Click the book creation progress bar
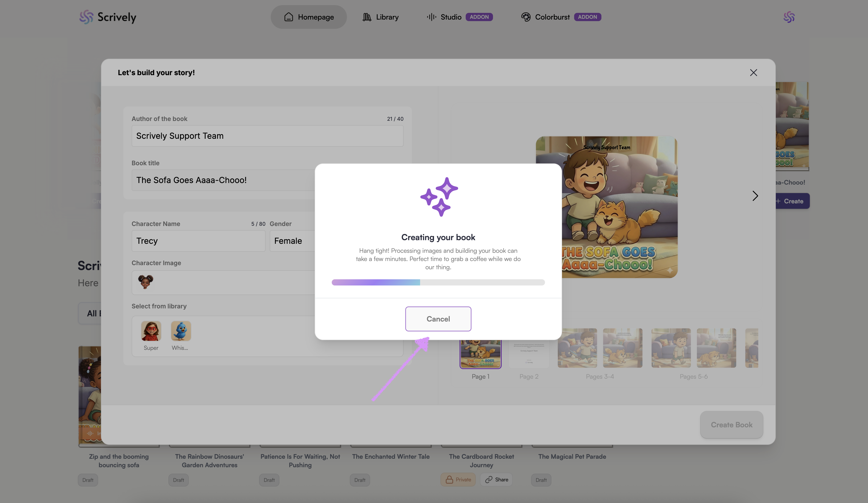This screenshot has width=868, height=503. tap(438, 282)
